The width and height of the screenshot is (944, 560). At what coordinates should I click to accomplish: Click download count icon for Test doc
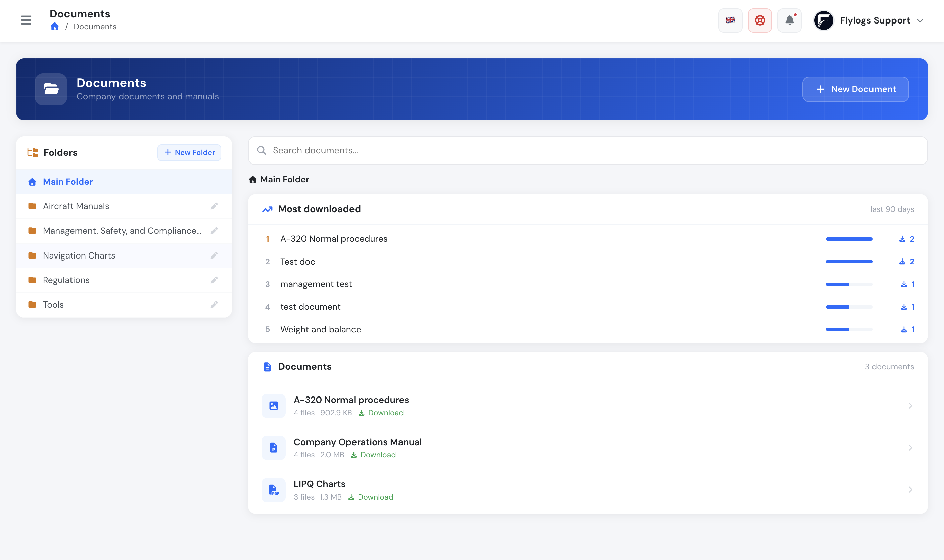pyautogui.click(x=902, y=262)
